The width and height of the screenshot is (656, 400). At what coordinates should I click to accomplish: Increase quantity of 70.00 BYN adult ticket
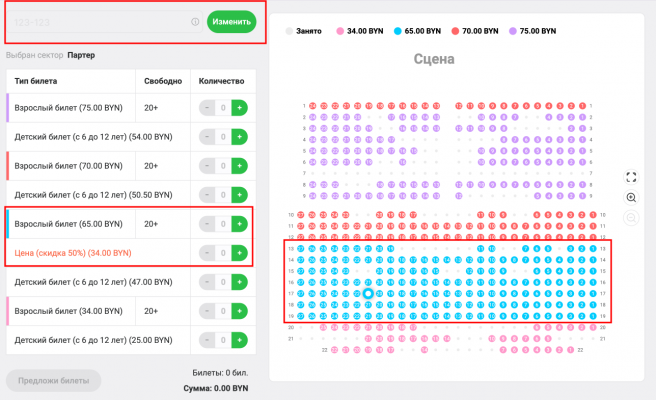(x=239, y=166)
